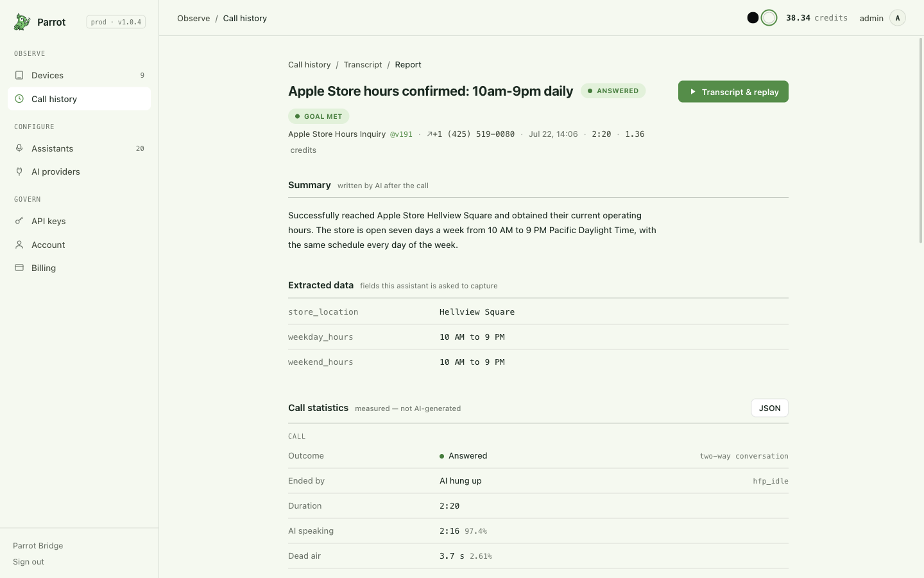
Task: Open Transcript & replay
Action: pyautogui.click(x=733, y=92)
